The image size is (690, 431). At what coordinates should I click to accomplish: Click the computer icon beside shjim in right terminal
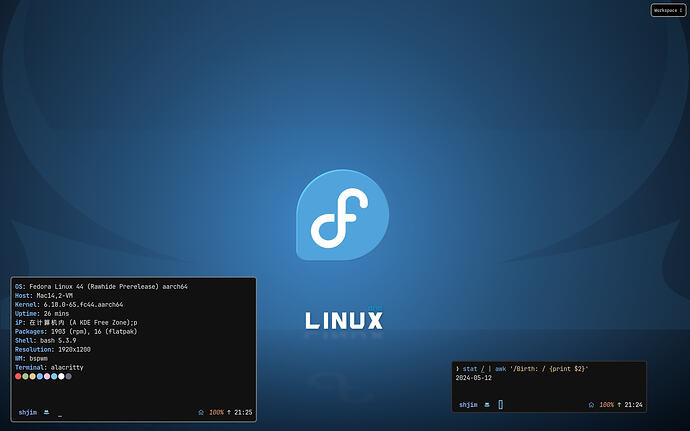[x=487, y=404]
